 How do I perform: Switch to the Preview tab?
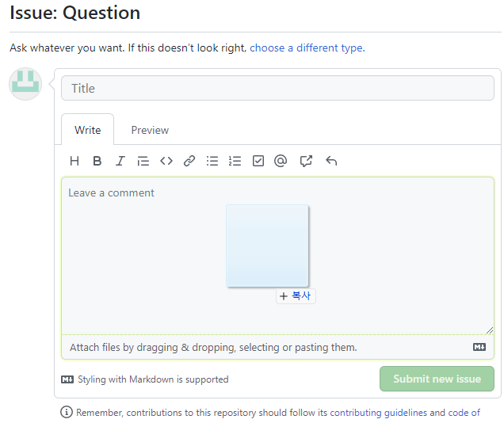[150, 130]
